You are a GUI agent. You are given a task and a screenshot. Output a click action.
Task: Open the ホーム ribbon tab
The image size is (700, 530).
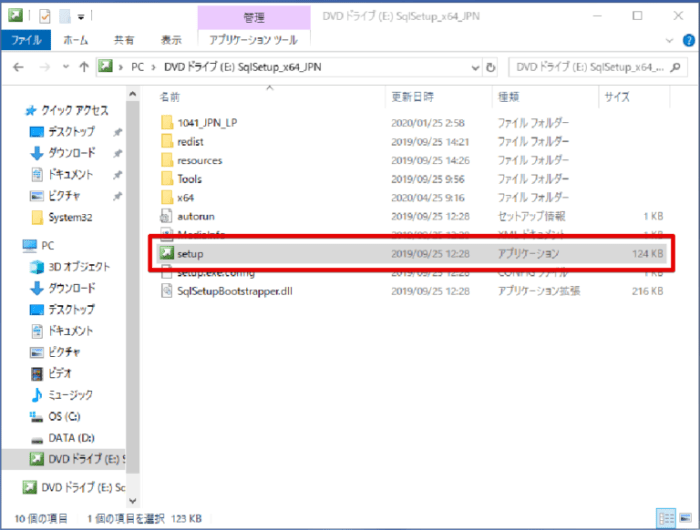tap(75, 40)
